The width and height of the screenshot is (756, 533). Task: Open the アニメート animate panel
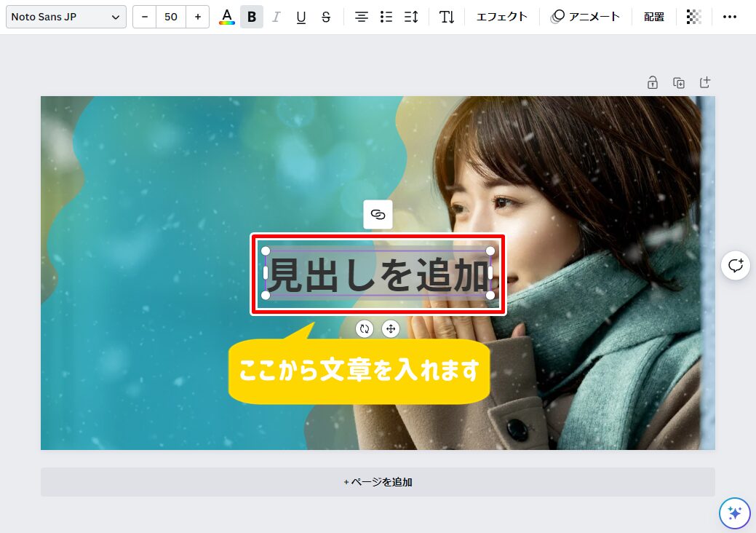585,17
